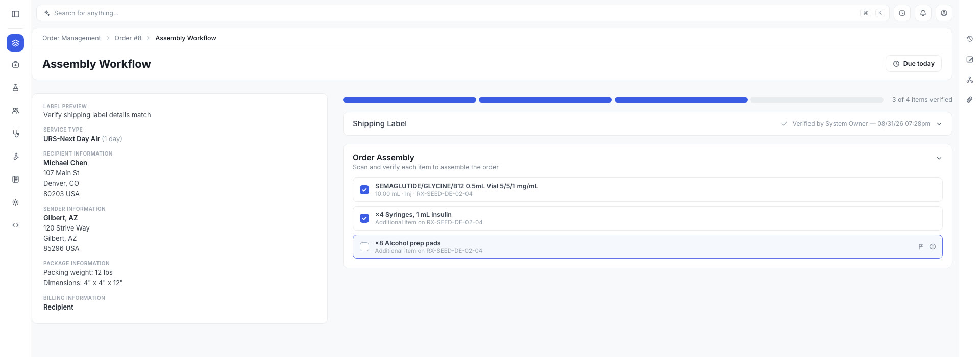Open the orders stack icon in sidebar

click(x=15, y=43)
